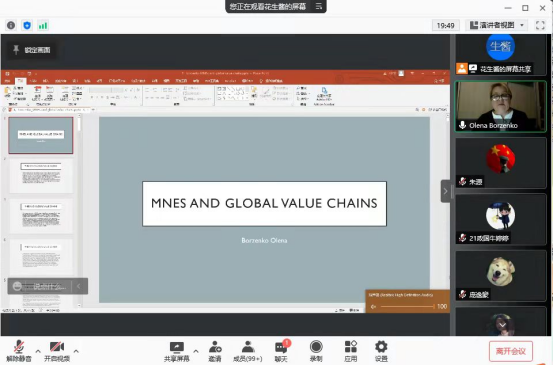The image size is (553, 366).
Task: Click the green network signal status icon
Action: [43, 25]
